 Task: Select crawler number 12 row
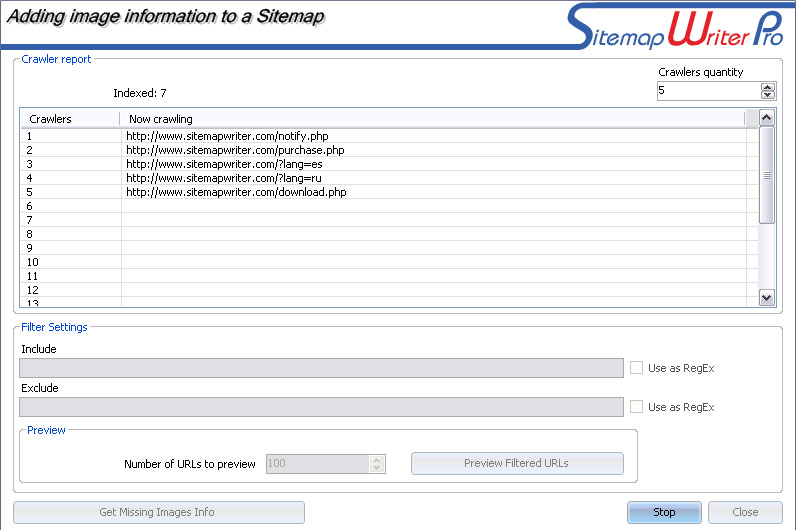(x=389, y=290)
